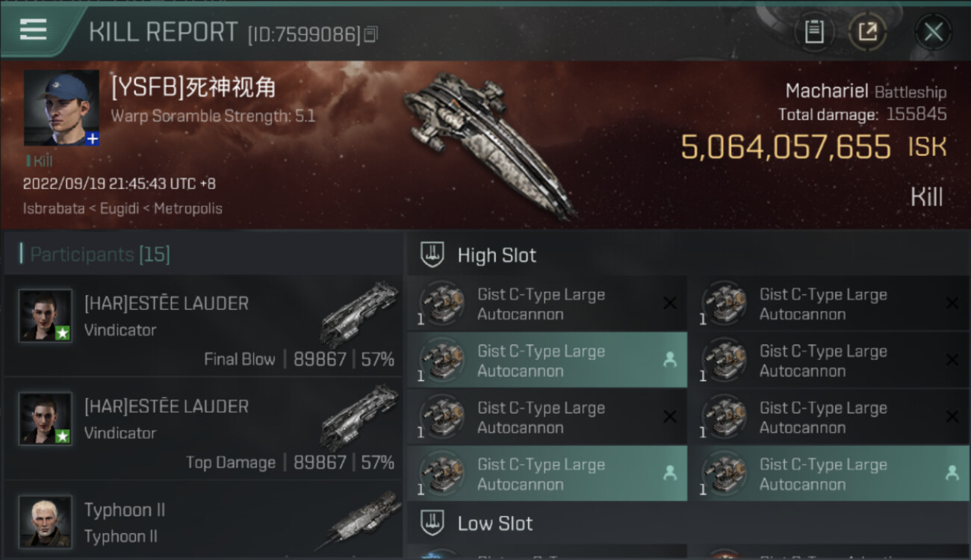Screen dimensions: 971x560
Task: Add victim contact via plus badge
Action: point(92,139)
